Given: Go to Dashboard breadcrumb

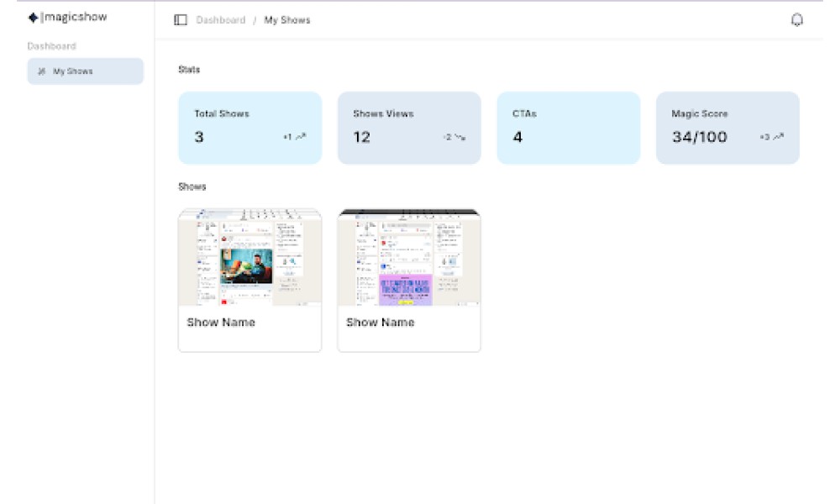Looking at the screenshot, I should [x=221, y=20].
